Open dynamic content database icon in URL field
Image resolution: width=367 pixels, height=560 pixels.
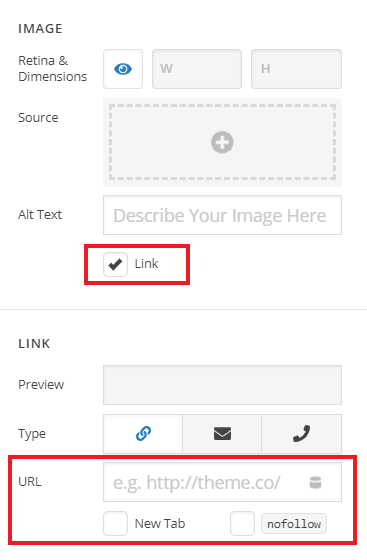pos(315,482)
